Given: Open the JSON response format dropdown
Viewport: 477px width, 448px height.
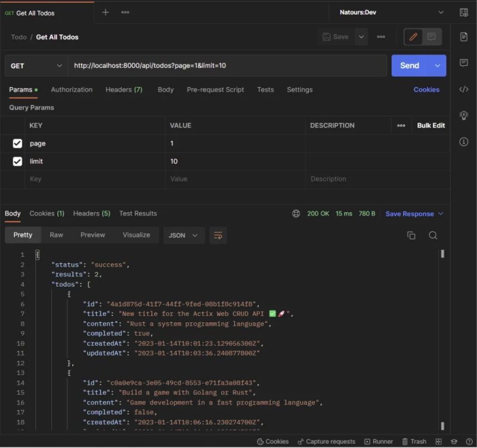Looking at the screenshot, I should [x=183, y=235].
